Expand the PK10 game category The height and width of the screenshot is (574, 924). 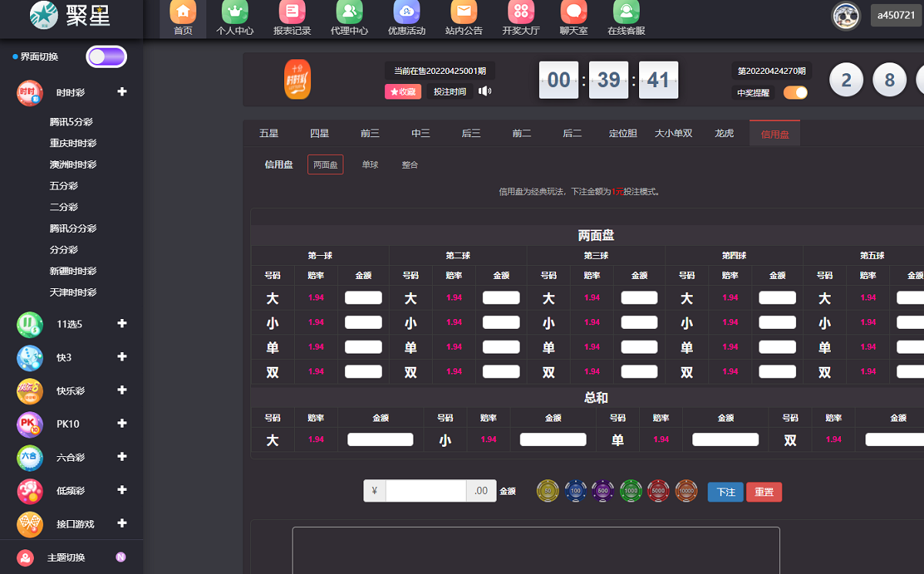click(x=122, y=423)
